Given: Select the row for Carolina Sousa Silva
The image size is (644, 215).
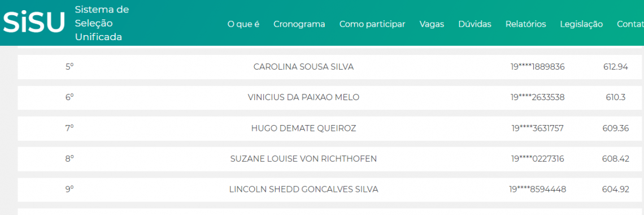Looking at the screenshot, I should click(x=329, y=67).
